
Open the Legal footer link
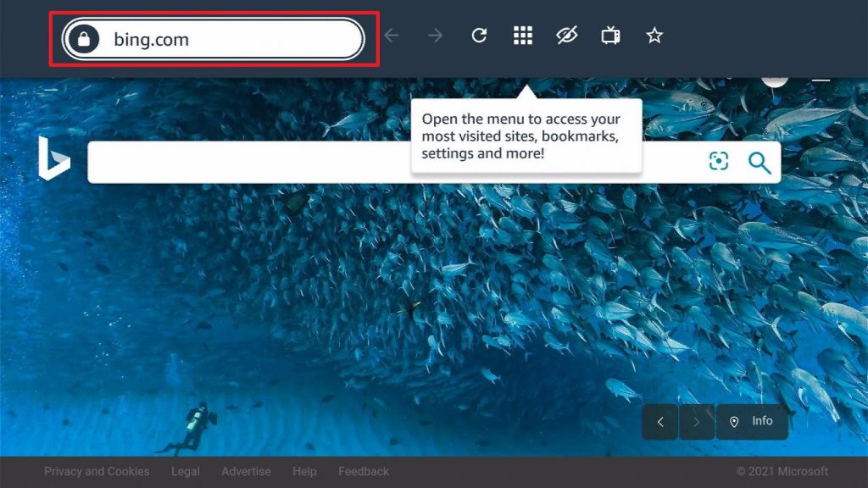[186, 471]
